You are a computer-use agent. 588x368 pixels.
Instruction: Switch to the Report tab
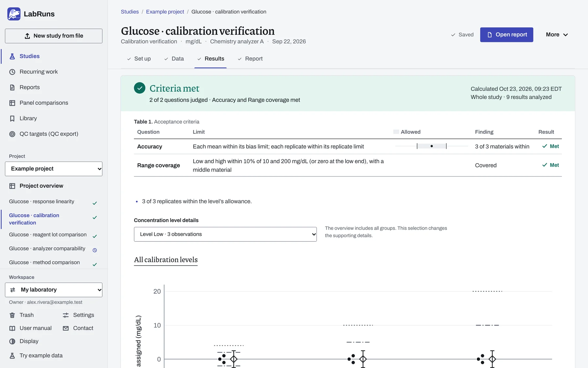click(250, 59)
